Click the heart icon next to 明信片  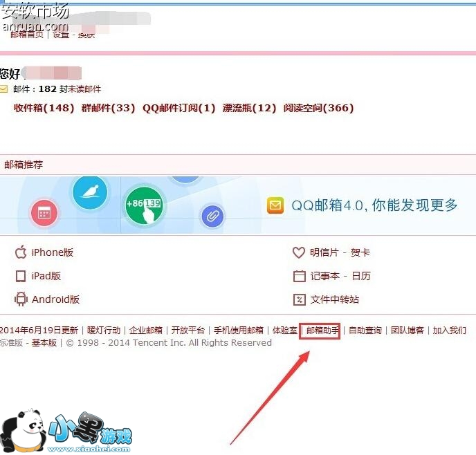point(298,252)
